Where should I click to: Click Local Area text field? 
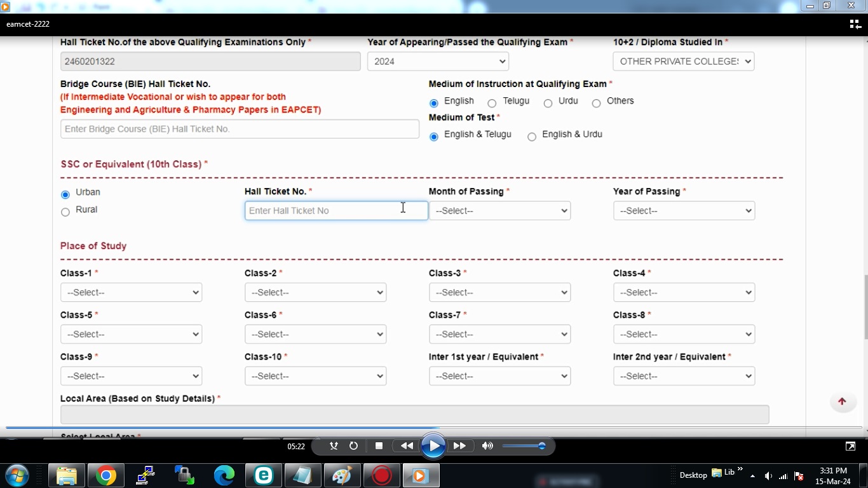click(414, 414)
